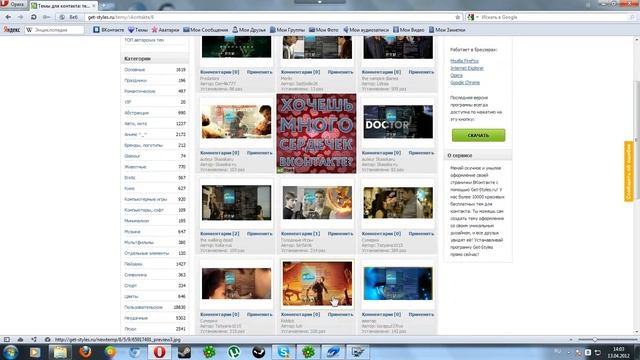
Task: Click Применить under the Merlin theme
Action: tap(340, 72)
